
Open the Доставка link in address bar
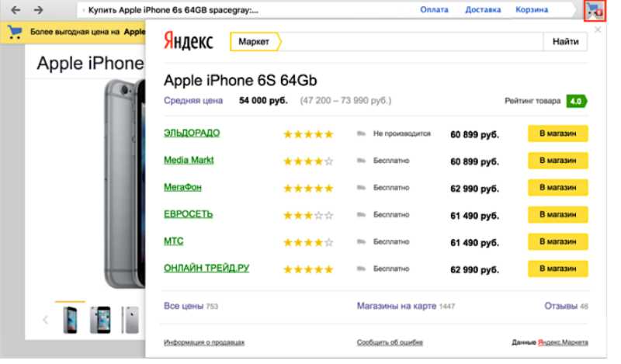click(483, 9)
